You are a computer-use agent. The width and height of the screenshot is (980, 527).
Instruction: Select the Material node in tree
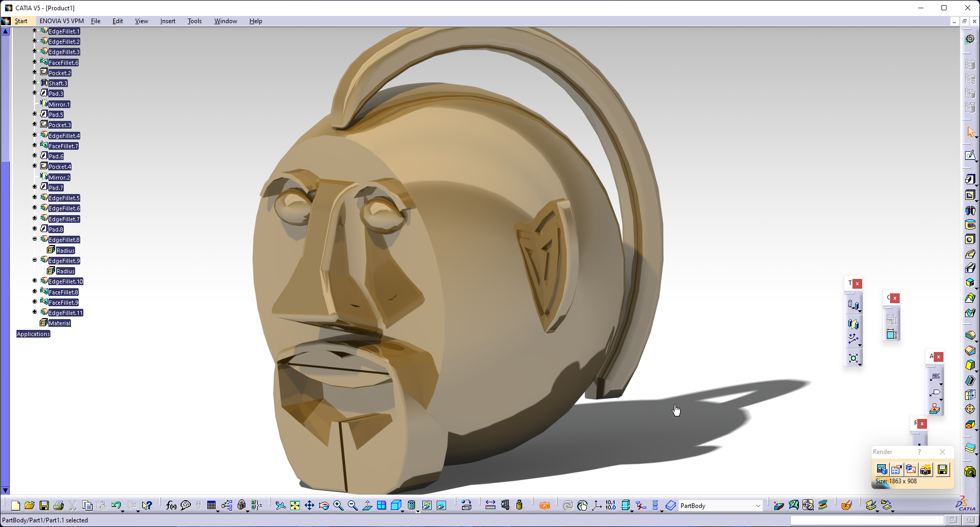[60, 323]
